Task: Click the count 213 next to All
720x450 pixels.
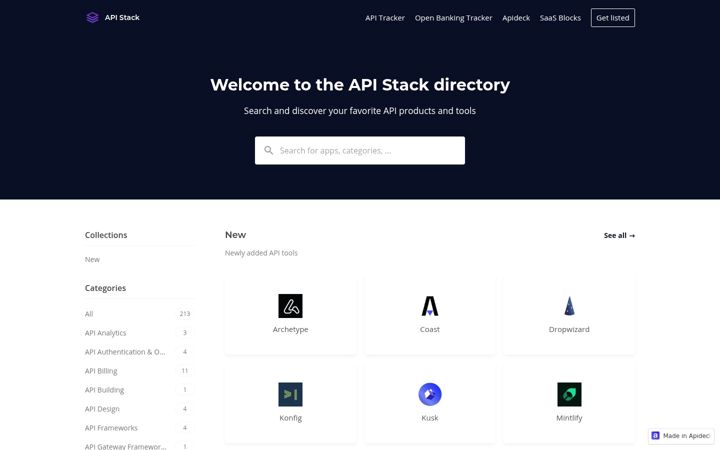Action: (x=185, y=314)
